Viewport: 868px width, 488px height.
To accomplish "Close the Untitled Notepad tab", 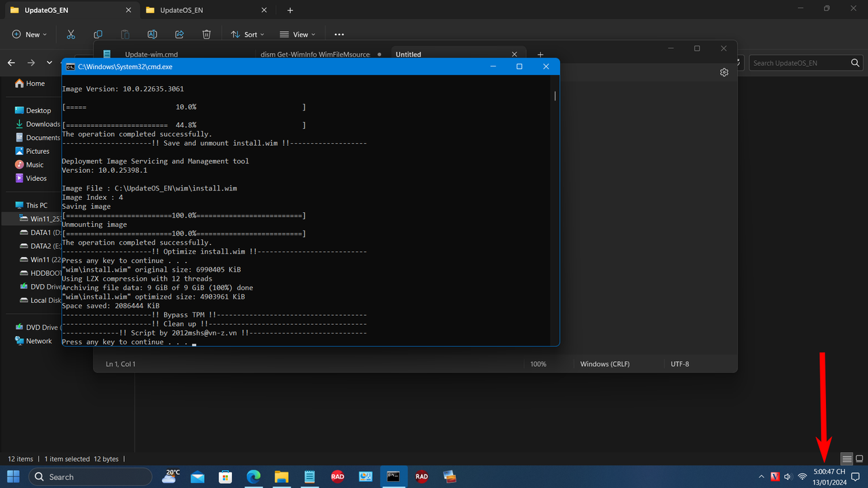I will 514,54.
